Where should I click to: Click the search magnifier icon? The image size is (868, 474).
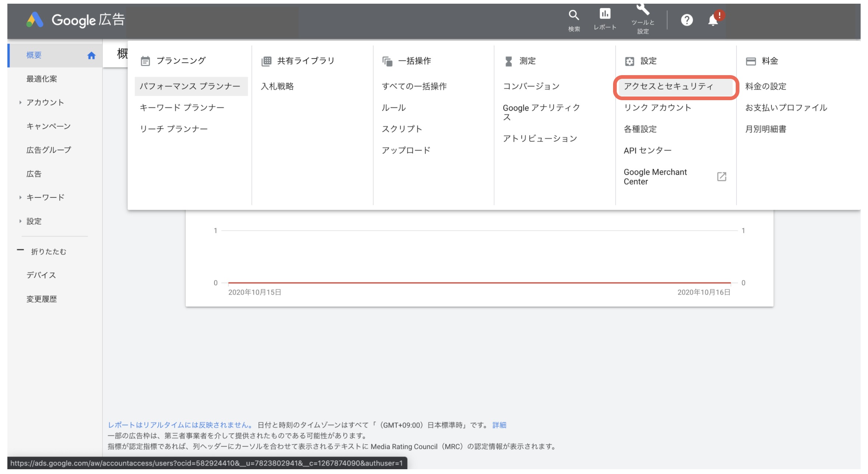574,15
